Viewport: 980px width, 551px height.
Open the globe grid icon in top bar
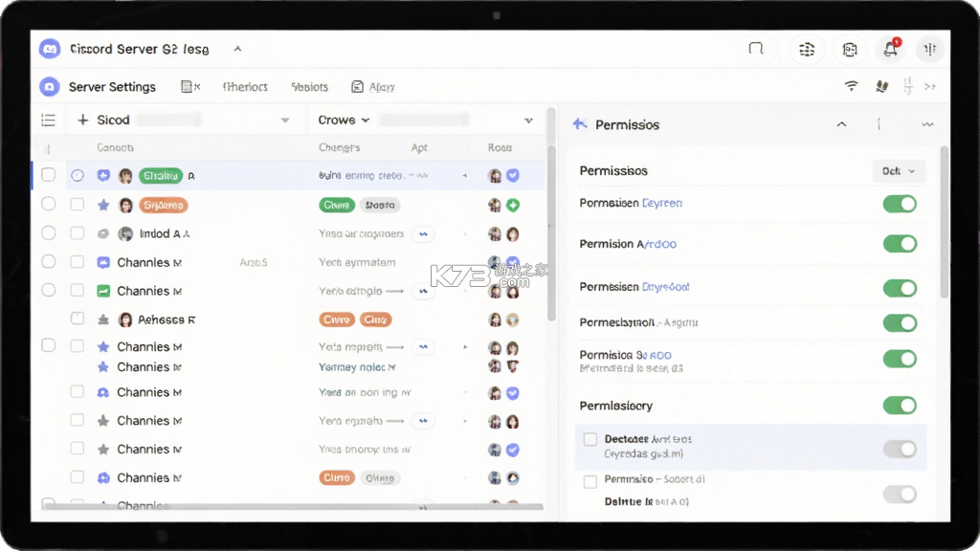pos(806,50)
